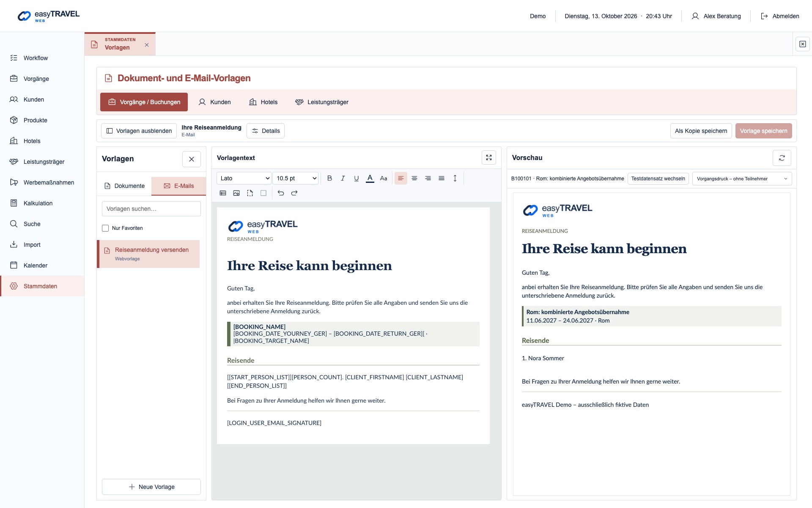Switch to the Dokumente tab
Screen dimensions: 812x508
tap(124, 186)
